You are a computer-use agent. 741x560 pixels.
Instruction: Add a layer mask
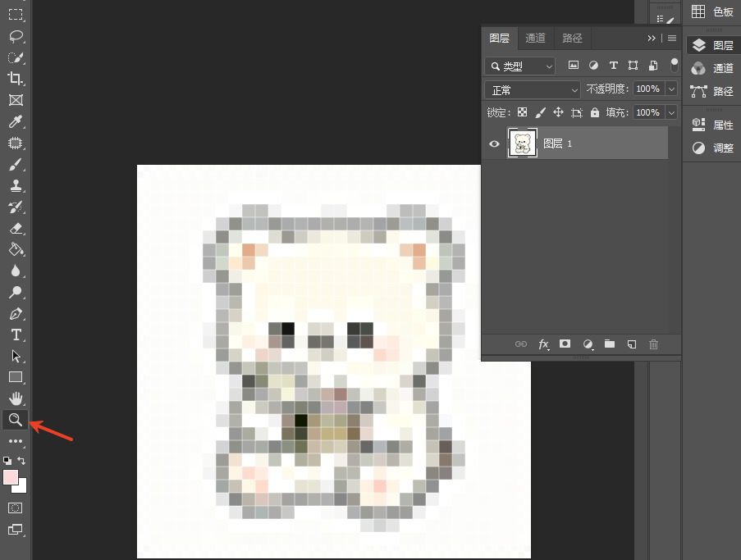pyautogui.click(x=565, y=344)
